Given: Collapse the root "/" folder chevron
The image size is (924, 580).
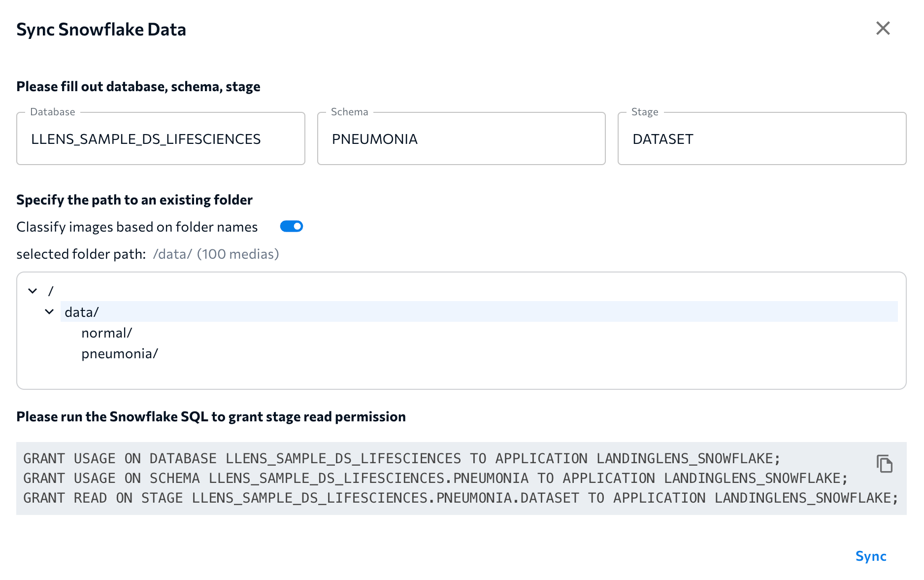Looking at the screenshot, I should point(33,291).
